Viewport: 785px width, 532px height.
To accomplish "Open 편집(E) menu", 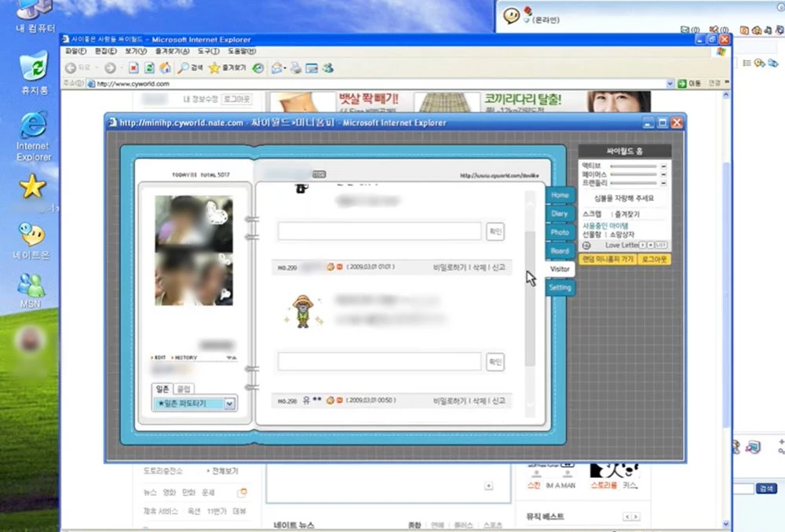I will coord(106,51).
